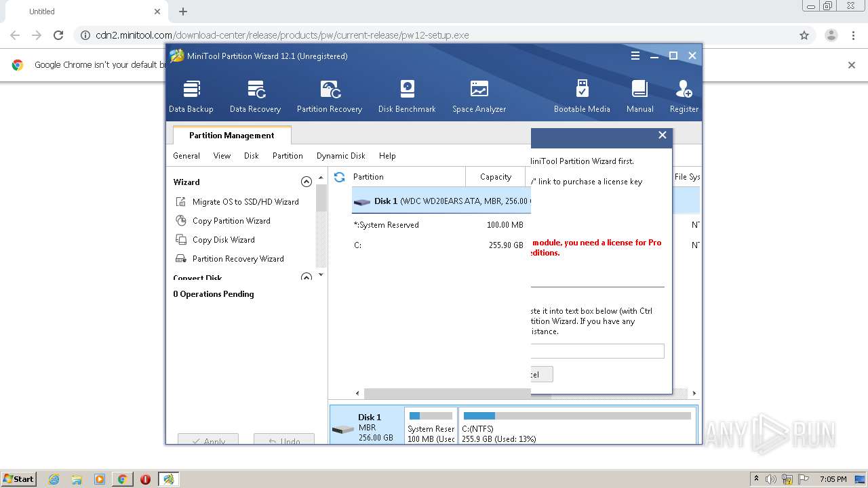The image size is (868, 488).
Task: Select the C: partition row
Action: click(441, 245)
